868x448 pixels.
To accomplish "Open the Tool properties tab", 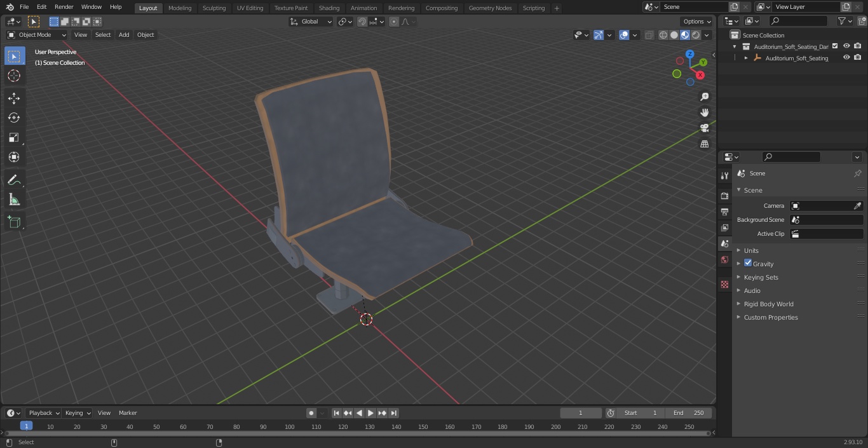I will tap(724, 176).
